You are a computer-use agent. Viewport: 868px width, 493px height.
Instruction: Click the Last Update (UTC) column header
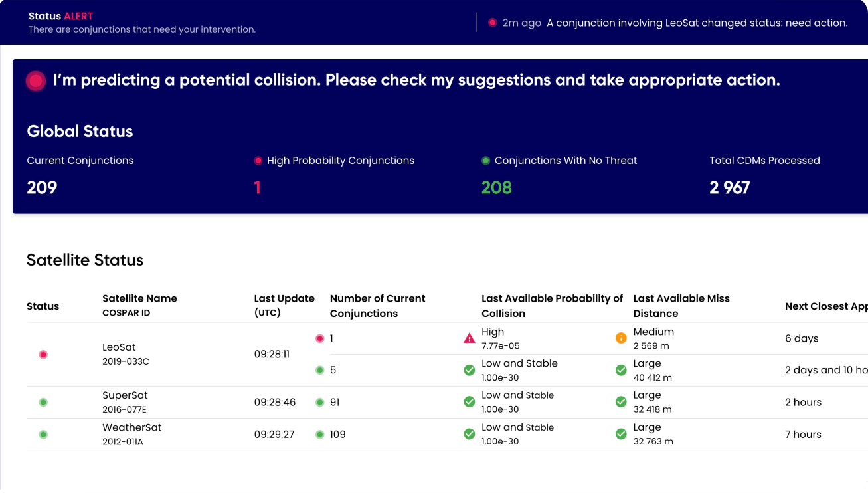click(284, 306)
